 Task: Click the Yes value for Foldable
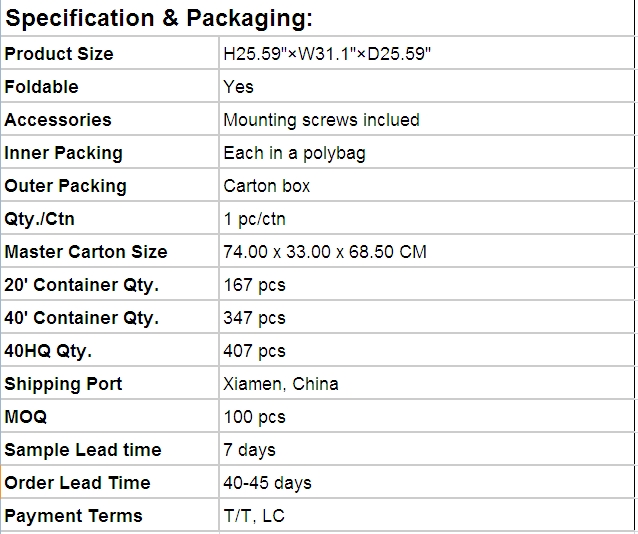[238, 87]
